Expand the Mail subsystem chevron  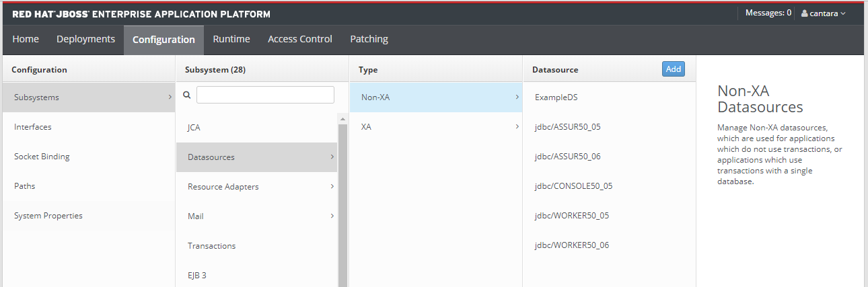332,216
